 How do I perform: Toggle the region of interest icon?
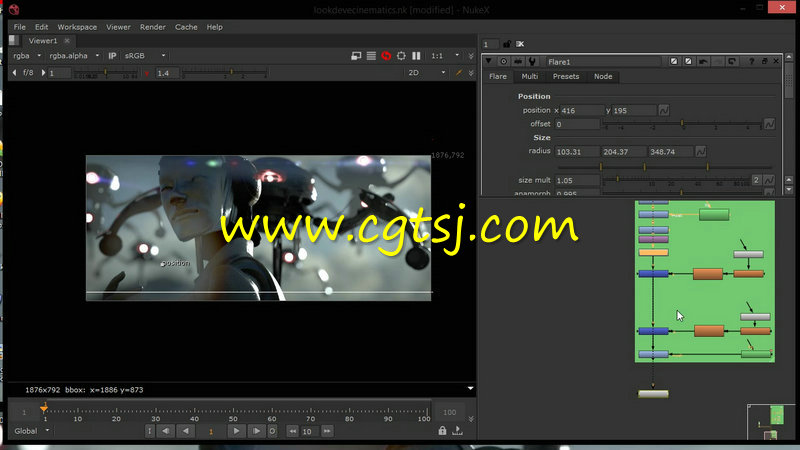tap(402, 56)
